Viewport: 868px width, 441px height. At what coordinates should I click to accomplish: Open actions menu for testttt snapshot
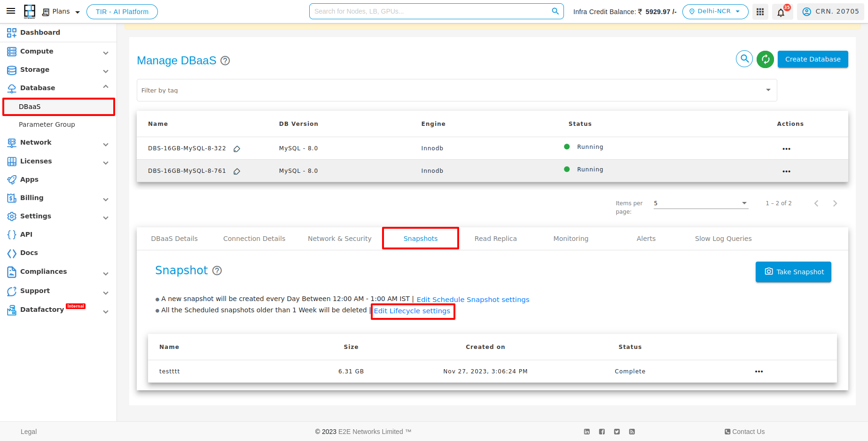click(x=759, y=371)
